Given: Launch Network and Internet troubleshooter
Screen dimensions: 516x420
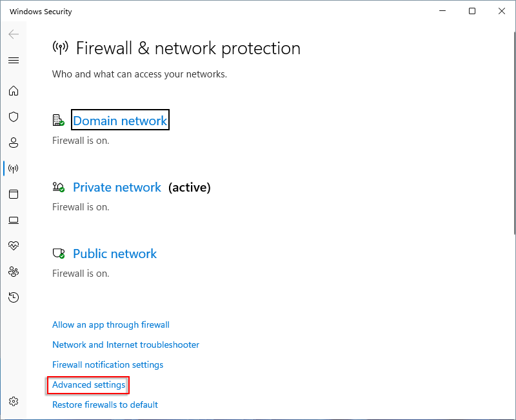Looking at the screenshot, I should coord(126,345).
